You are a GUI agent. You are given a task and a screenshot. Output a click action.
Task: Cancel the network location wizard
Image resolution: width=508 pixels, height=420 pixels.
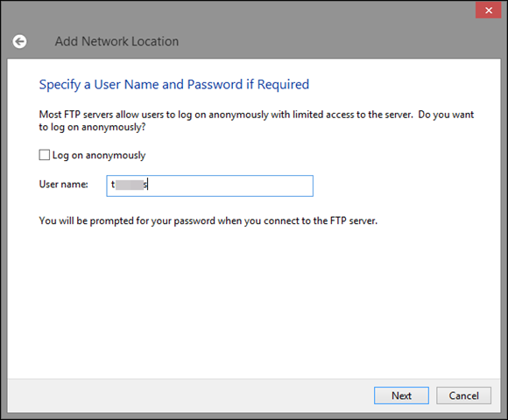coord(463,395)
